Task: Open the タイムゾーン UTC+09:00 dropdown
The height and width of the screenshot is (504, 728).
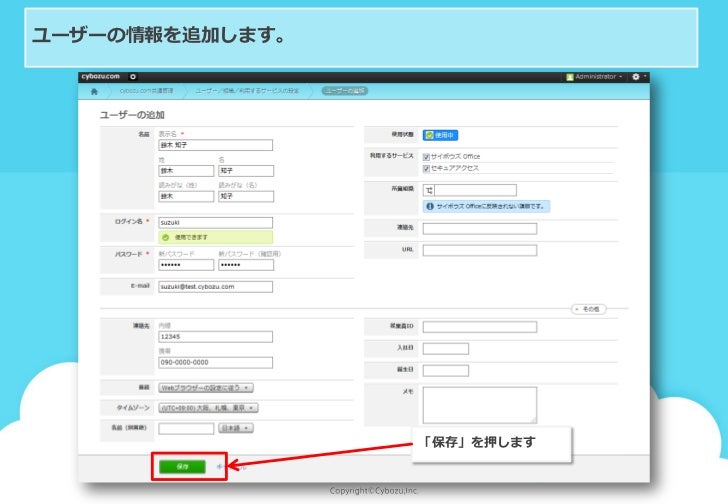Action: pyautogui.click(x=208, y=408)
